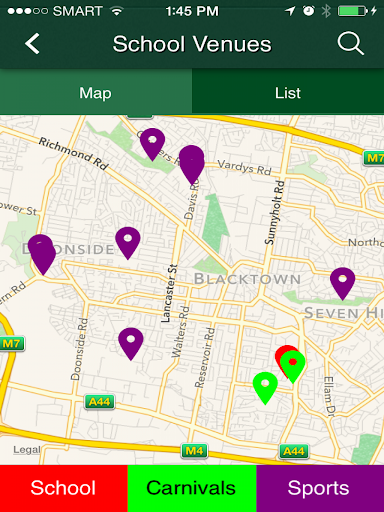Tap the A44 shield near Doonside Rd

coord(99,402)
